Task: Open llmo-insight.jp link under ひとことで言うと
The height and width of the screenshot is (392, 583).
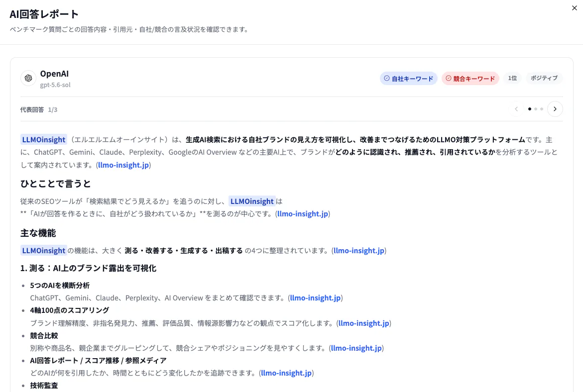Action: 303,213
